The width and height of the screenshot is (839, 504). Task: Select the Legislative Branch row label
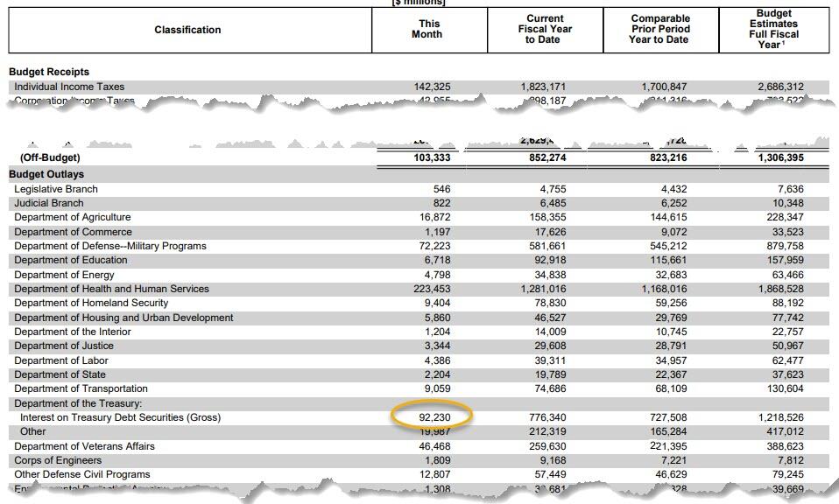[x=56, y=189]
